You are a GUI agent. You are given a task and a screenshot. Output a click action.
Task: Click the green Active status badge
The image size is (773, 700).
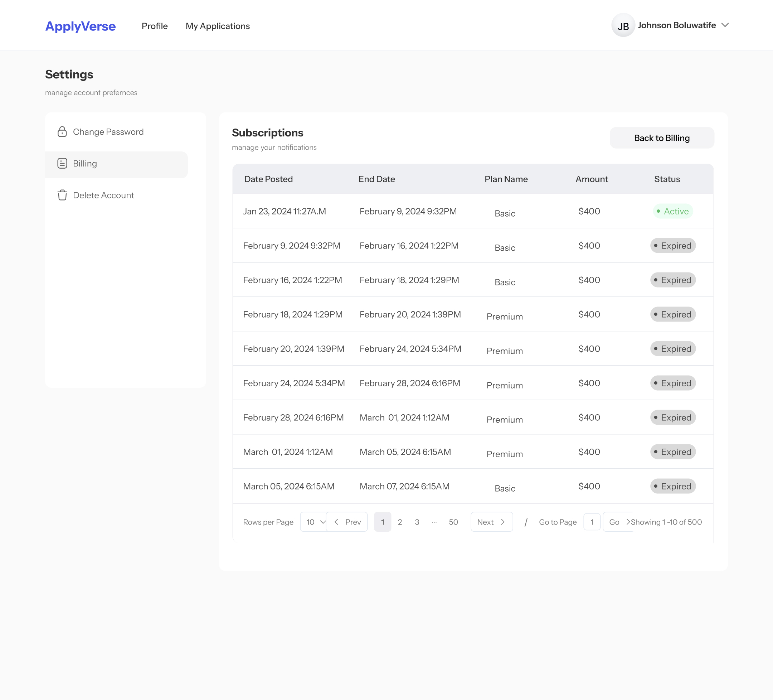click(x=673, y=211)
